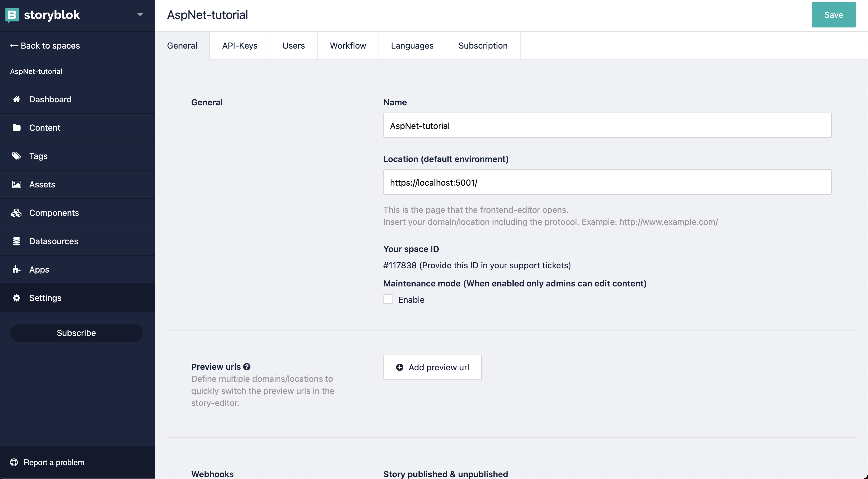Select Settings in the sidebar
The image size is (868, 479).
(78, 298)
